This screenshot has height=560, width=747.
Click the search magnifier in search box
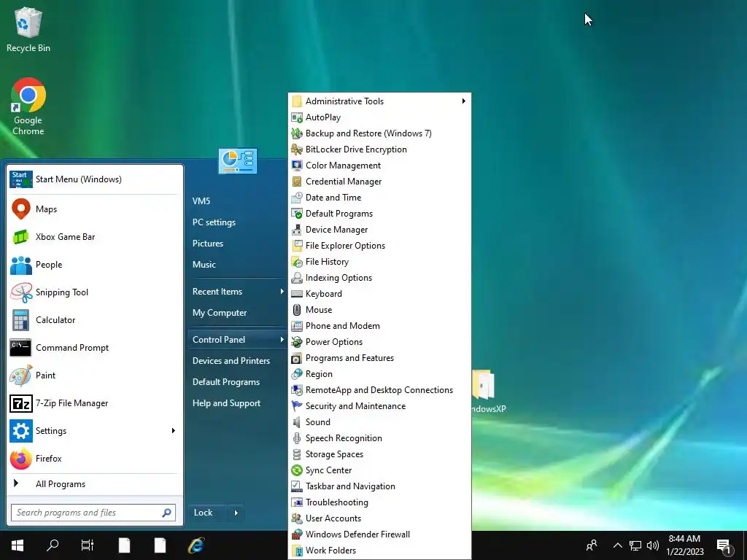(167, 513)
